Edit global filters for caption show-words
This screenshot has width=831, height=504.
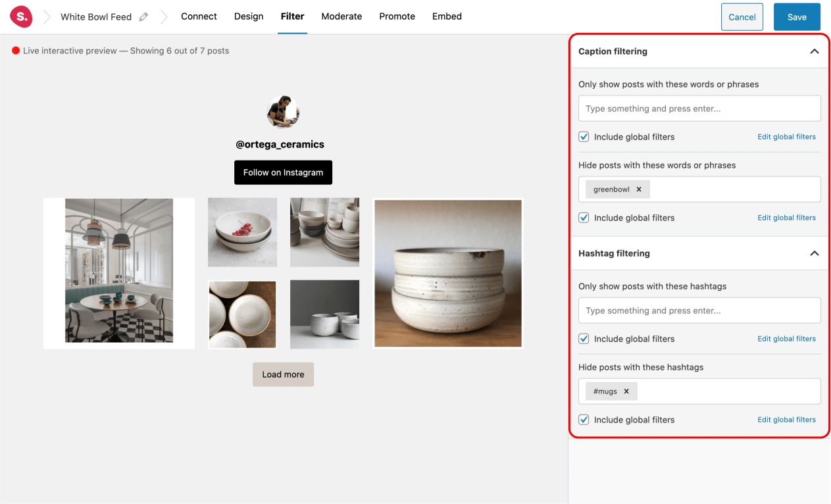(x=786, y=137)
